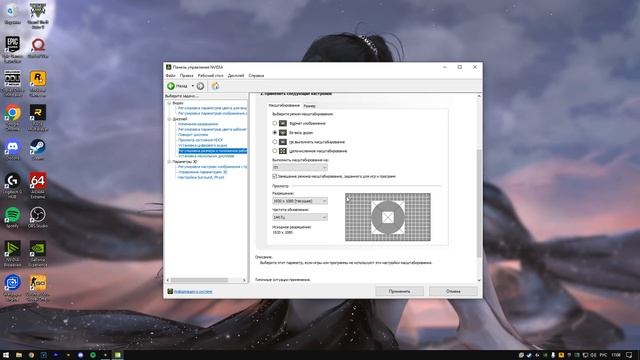
Task: Open the resolution 1920 x 1080 dropdown
Action: tap(300, 201)
